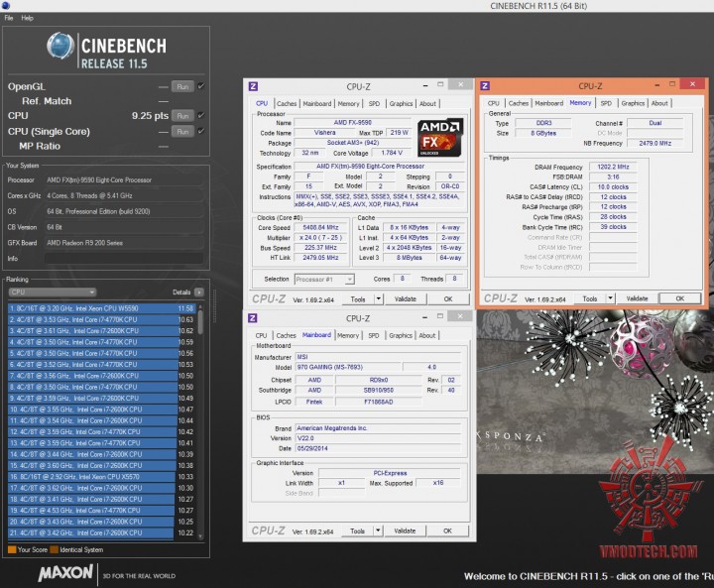714x588 pixels.
Task: Click the Info input field in Your System
Action: (x=124, y=258)
